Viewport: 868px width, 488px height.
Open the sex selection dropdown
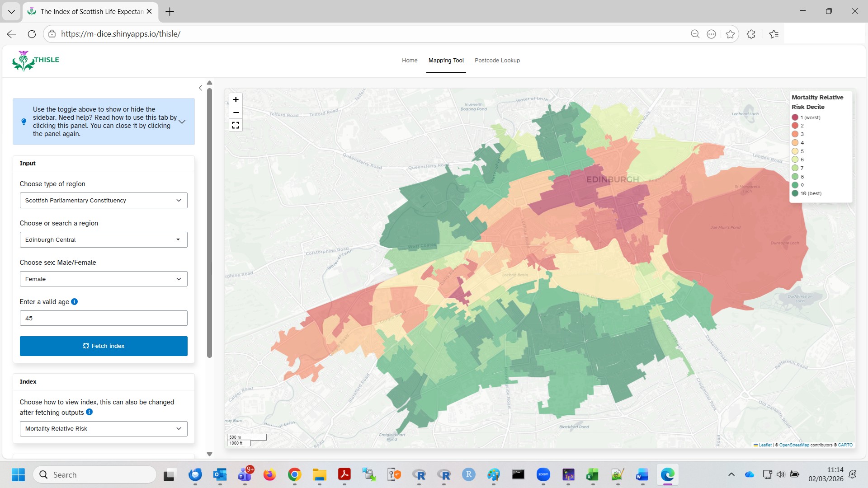point(103,279)
